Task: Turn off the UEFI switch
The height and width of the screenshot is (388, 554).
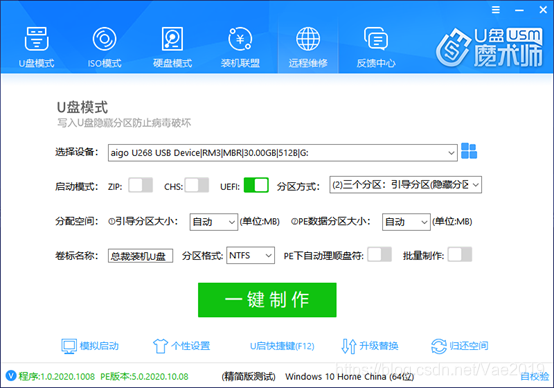Action: pos(256,185)
